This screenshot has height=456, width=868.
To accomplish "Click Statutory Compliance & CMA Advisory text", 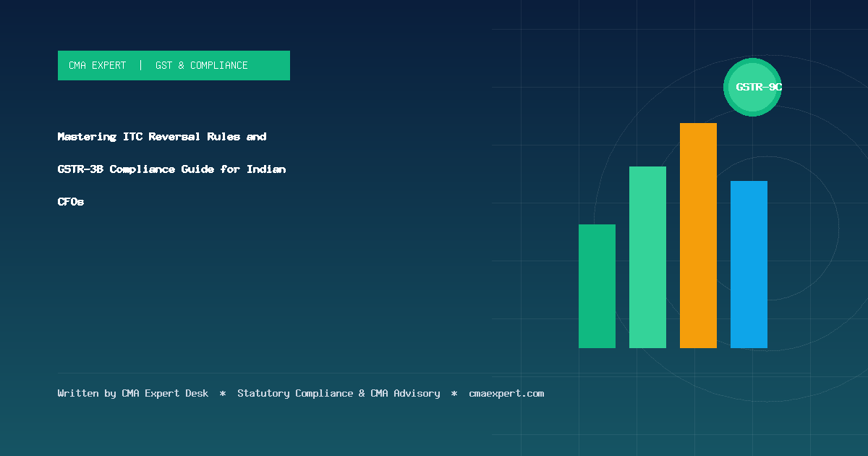I will pos(339,394).
